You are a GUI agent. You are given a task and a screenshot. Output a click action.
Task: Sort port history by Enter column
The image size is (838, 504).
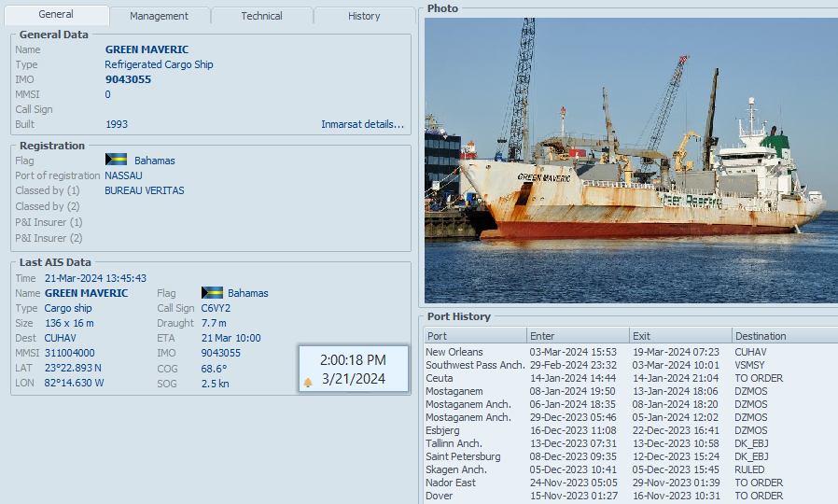coord(578,336)
